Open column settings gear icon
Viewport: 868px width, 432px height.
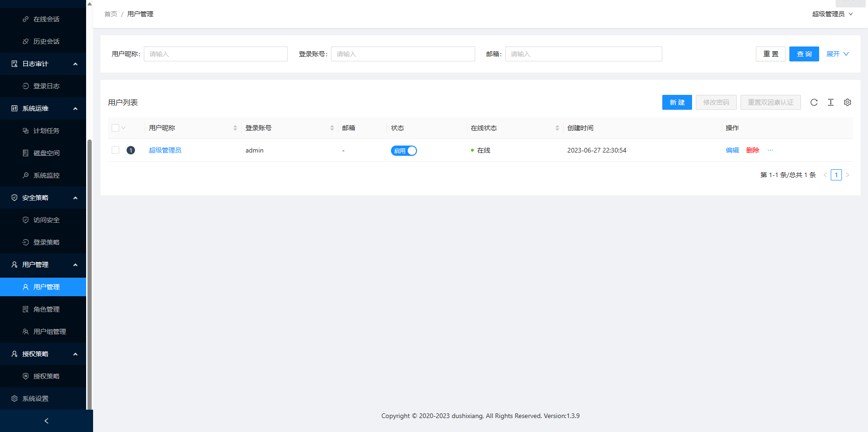pos(847,102)
